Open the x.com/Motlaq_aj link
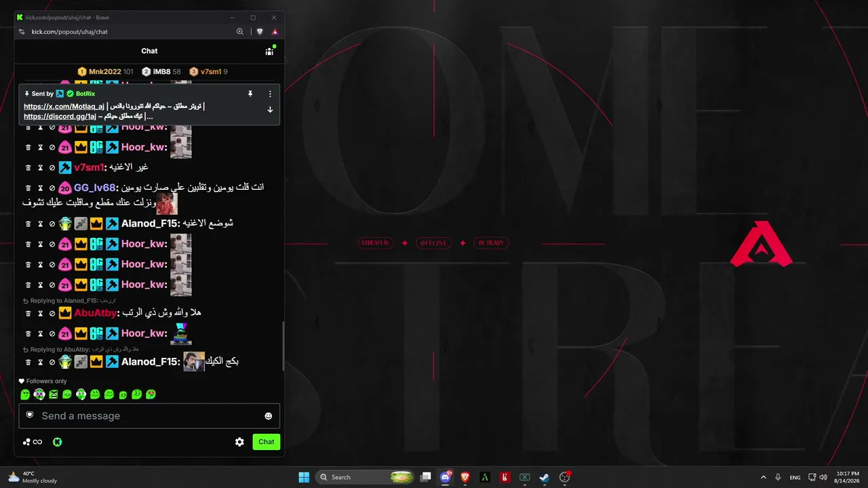Viewport: 868px width, 488px height. pos(64,106)
